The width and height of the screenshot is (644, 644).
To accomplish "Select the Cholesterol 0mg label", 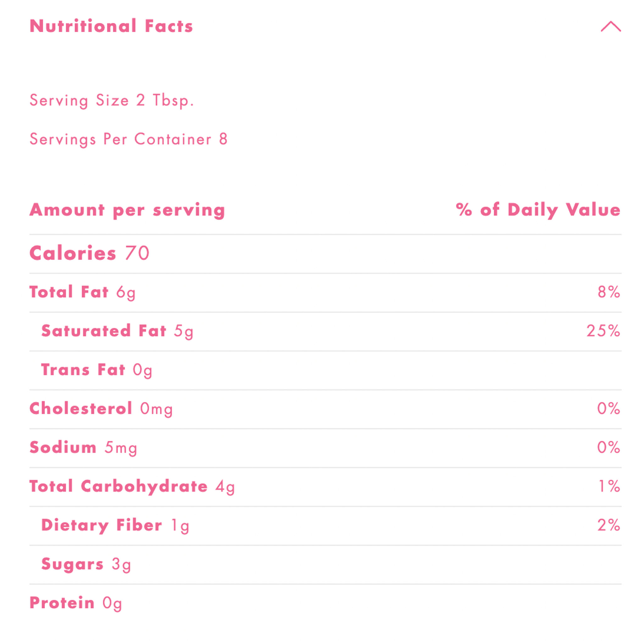I will tap(101, 409).
